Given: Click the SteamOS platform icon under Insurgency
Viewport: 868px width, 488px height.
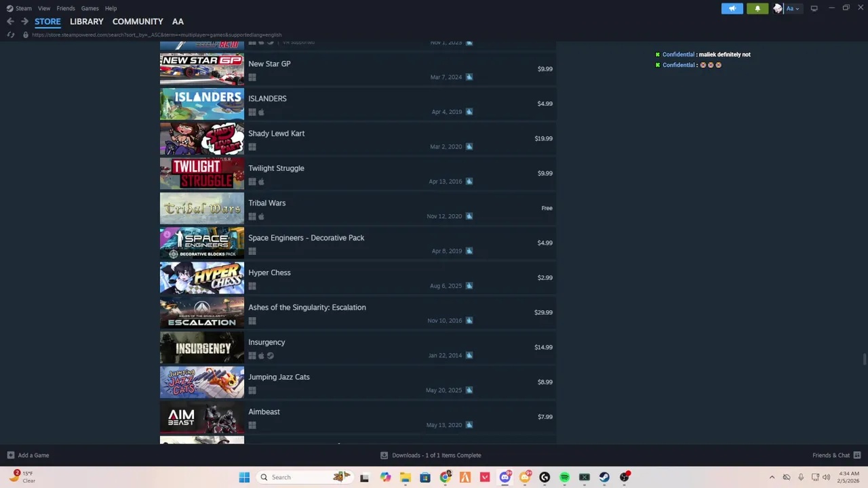Looking at the screenshot, I should [271, 356].
